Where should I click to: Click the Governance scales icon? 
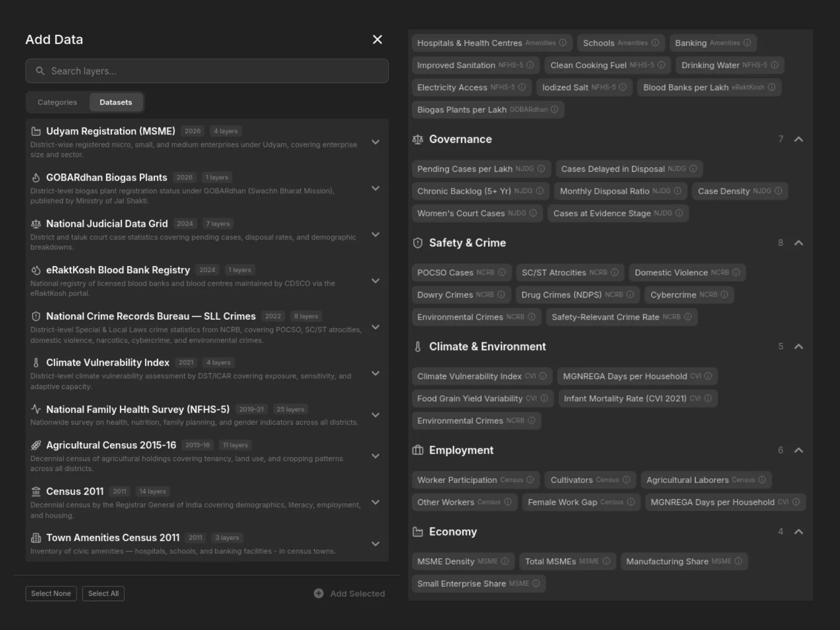(418, 140)
